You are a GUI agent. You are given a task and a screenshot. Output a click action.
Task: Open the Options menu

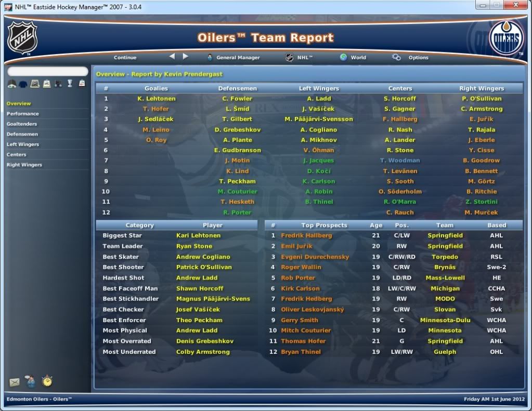410,58
